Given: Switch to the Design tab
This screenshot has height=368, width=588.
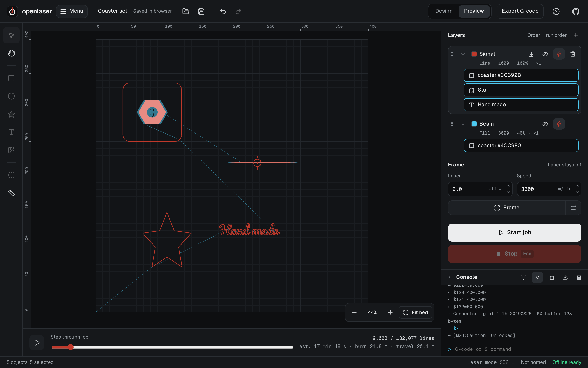Looking at the screenshot, I should point(444,11).
